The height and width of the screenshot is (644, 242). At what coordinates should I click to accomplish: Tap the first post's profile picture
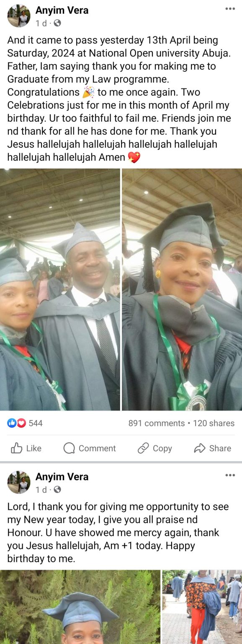(x=19, y=16)
